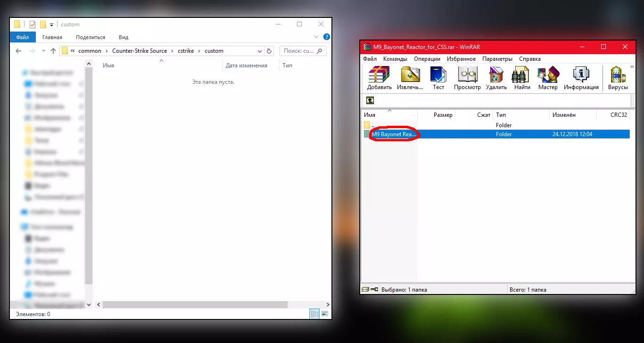Click the Извлечь (Extract) toolbar icon
The image size is (644, 343).
point(410,74)
